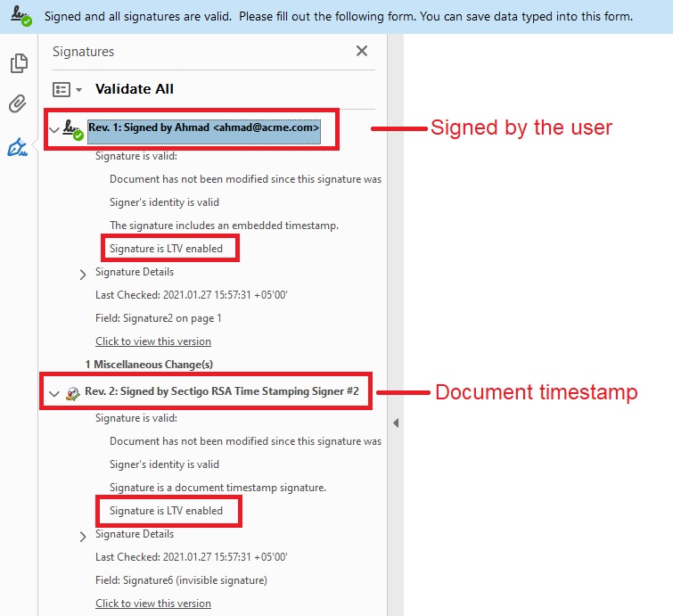Click the Rev. 2 timestamp signature icon
The image size is (673, 616).
coord(73,392)
